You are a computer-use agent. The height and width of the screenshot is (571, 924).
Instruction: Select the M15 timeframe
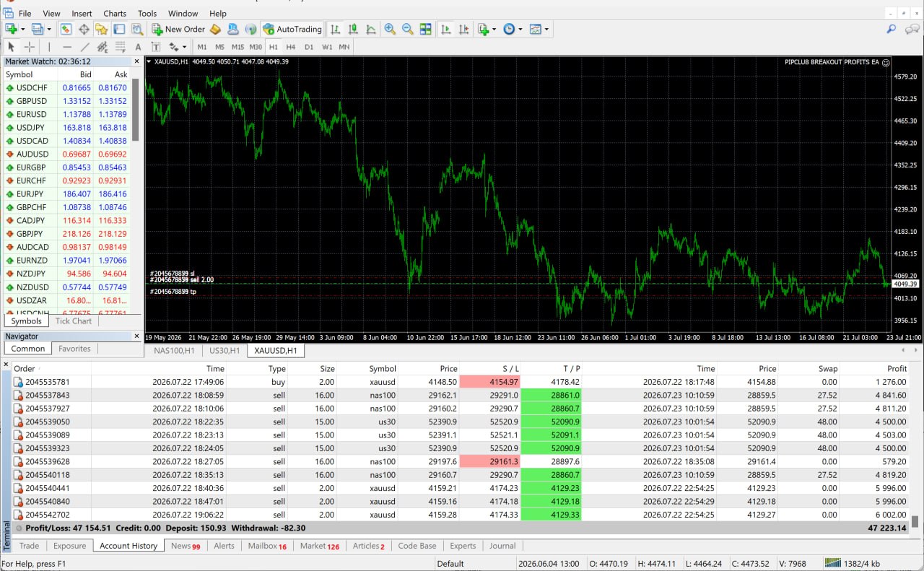(x=237, y=47)
